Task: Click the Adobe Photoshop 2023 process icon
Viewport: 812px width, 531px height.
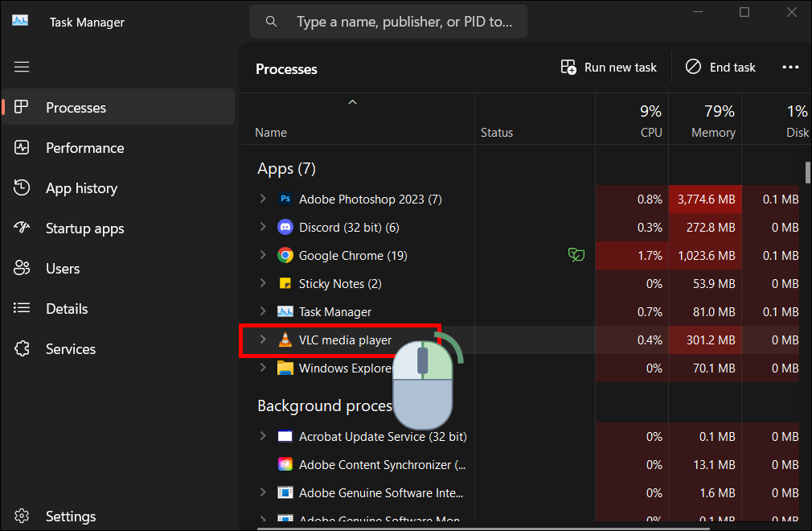Action: point(285,199)
